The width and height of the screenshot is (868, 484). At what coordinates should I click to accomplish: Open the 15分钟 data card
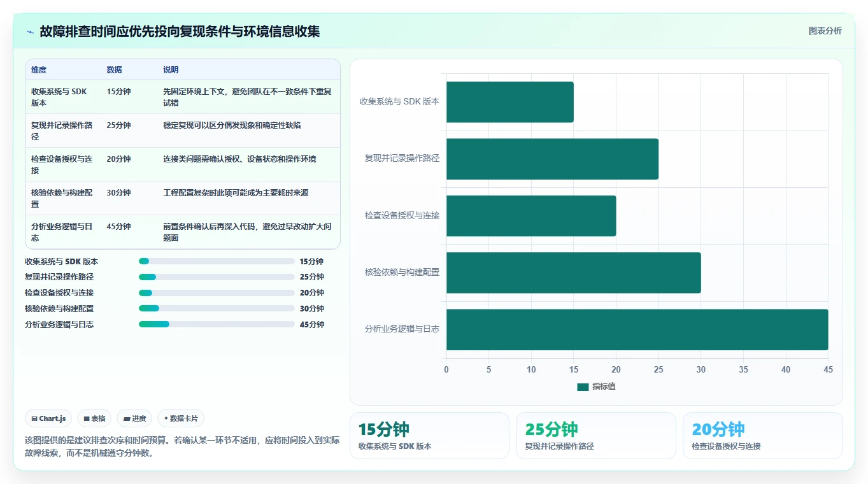click(x=429, y=436)
